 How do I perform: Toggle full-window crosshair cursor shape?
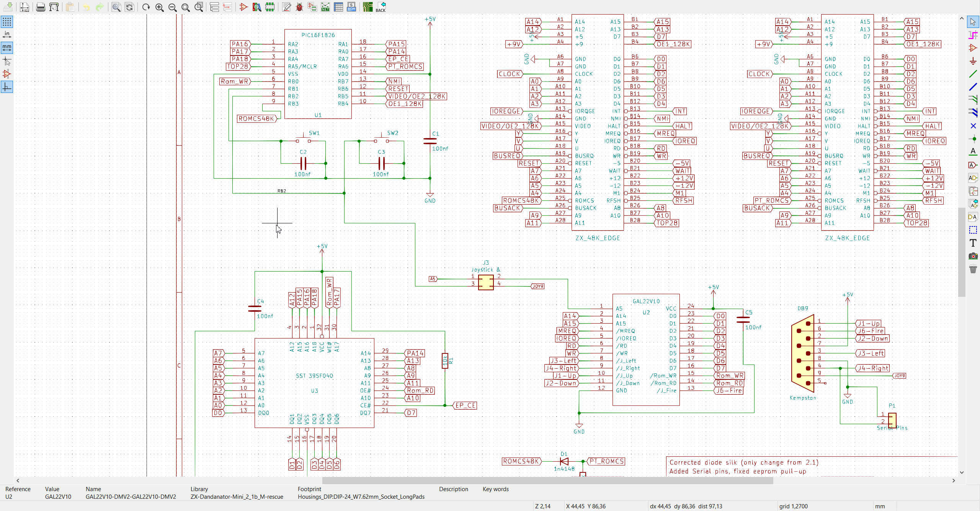[x=7, y=61]
